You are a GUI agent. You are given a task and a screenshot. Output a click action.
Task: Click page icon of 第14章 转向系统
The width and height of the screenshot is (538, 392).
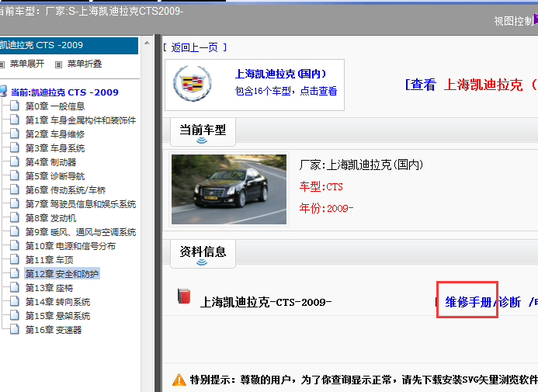tap(15, 301)
